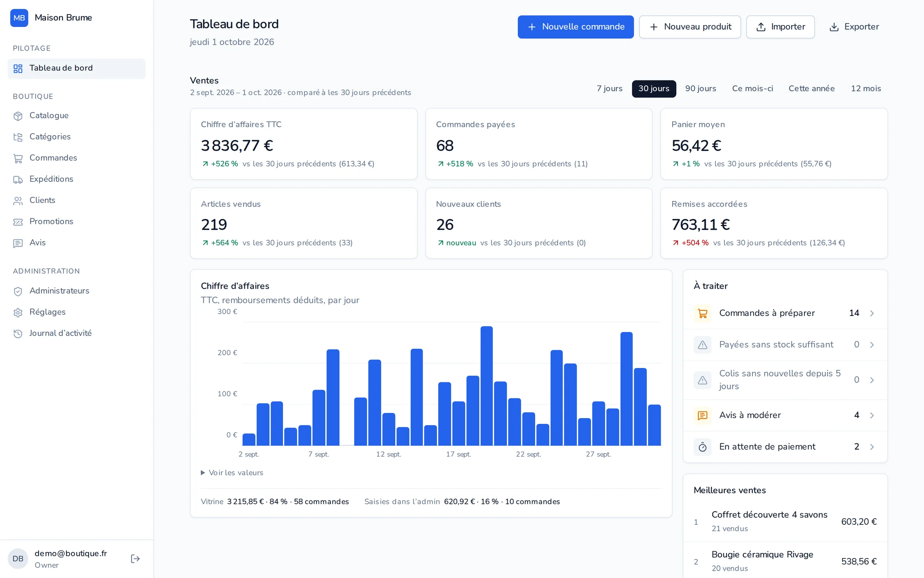924x578 pixels.
Task: Select the 7 jours period
Action: pos(609,89)
